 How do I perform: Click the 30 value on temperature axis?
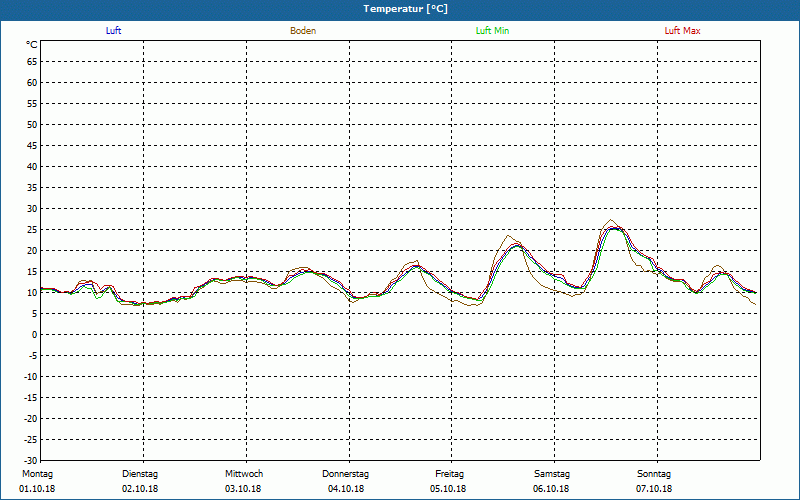tap(32, 209)
